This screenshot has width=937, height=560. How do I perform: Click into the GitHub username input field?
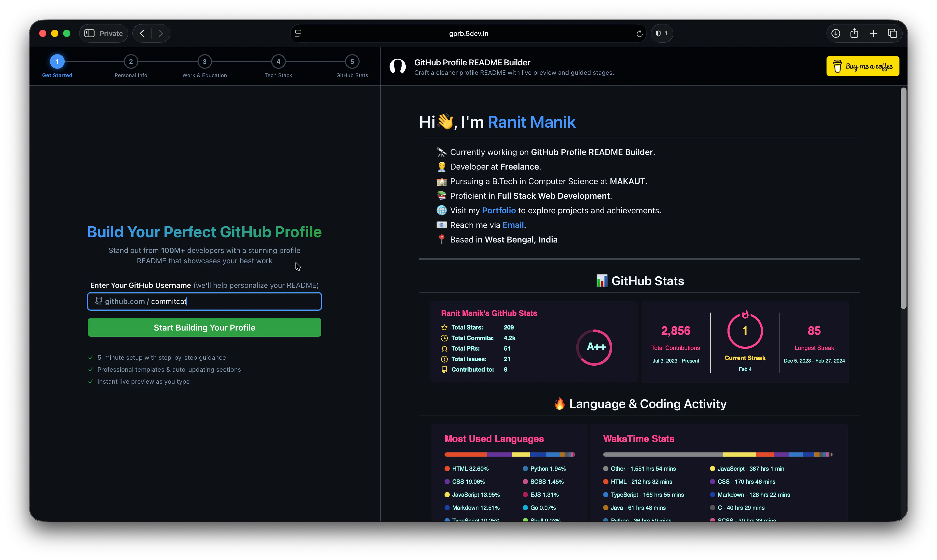(204, 301)
